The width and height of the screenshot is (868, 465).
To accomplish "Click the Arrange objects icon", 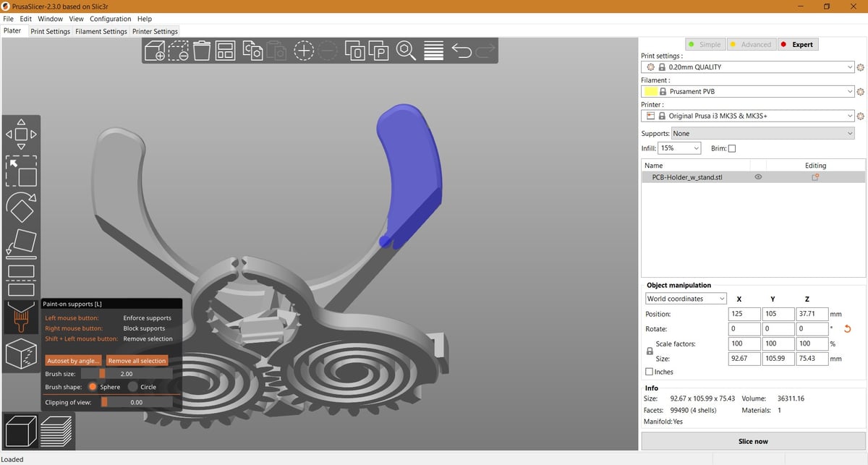I will tap(225, 51).
